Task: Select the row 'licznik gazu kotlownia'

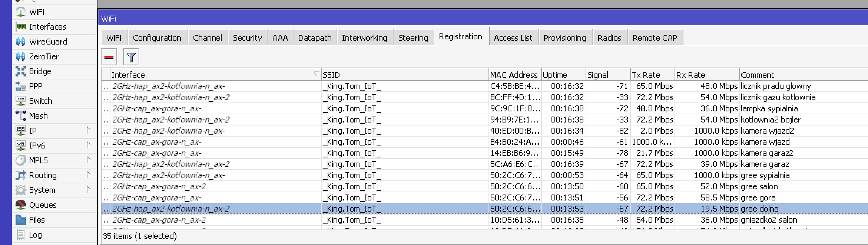Action: coord(484,97)
